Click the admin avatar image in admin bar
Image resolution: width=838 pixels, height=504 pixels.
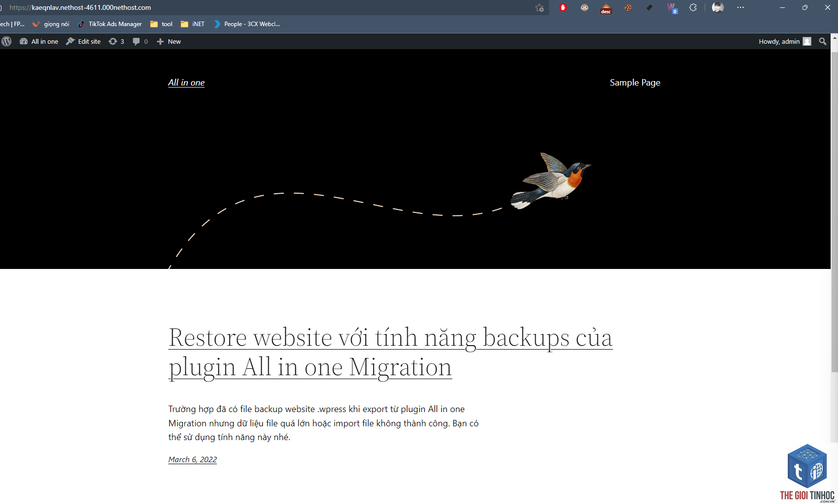click(807, 41)
